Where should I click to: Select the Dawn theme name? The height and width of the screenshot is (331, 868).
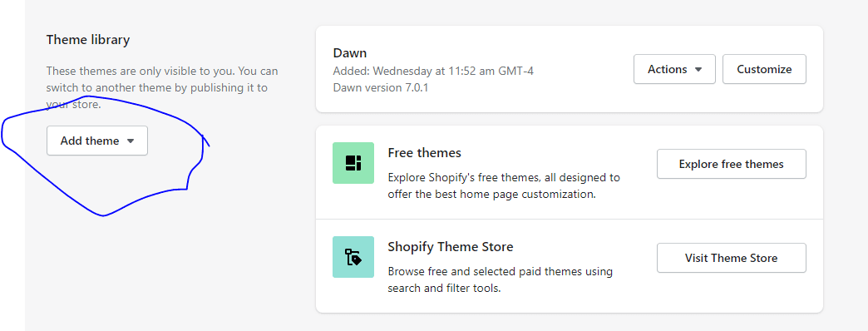[350, 53]
